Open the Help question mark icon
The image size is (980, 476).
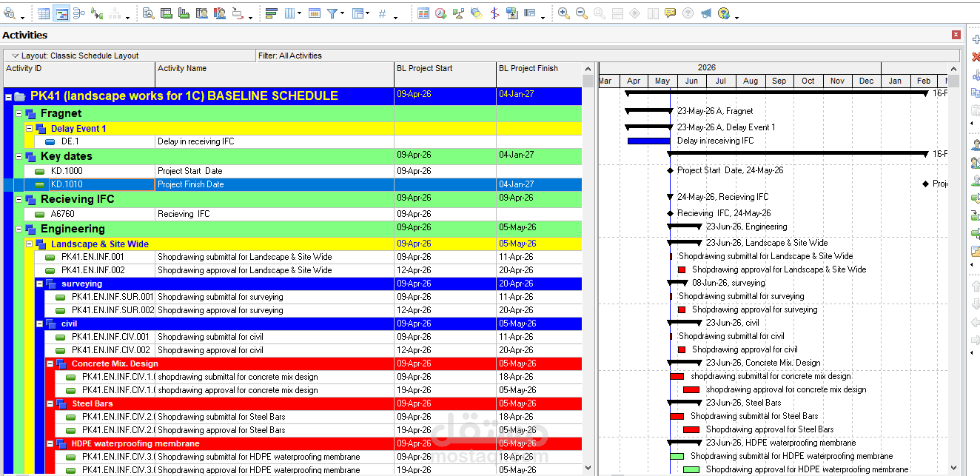723,13
